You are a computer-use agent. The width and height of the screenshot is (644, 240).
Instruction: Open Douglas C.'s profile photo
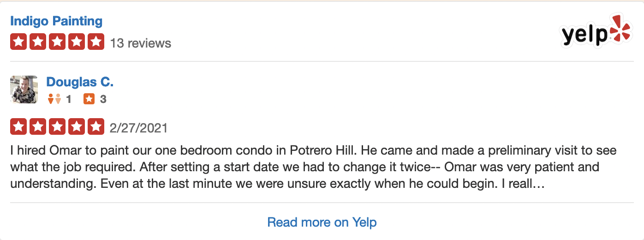pyautogui.click(x=24, y=90)
